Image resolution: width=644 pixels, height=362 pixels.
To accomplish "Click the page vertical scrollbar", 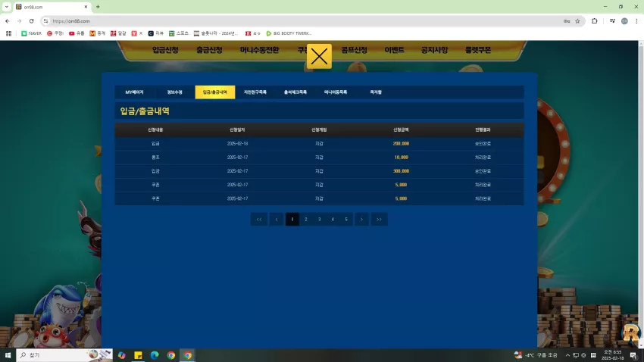I will click(641, 195).
